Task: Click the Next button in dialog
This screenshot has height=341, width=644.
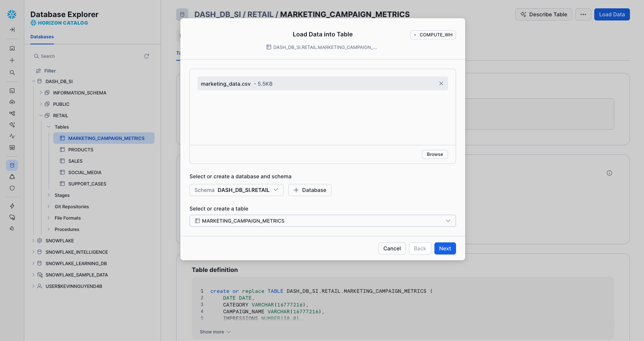Action: click(x=445, y=248)
